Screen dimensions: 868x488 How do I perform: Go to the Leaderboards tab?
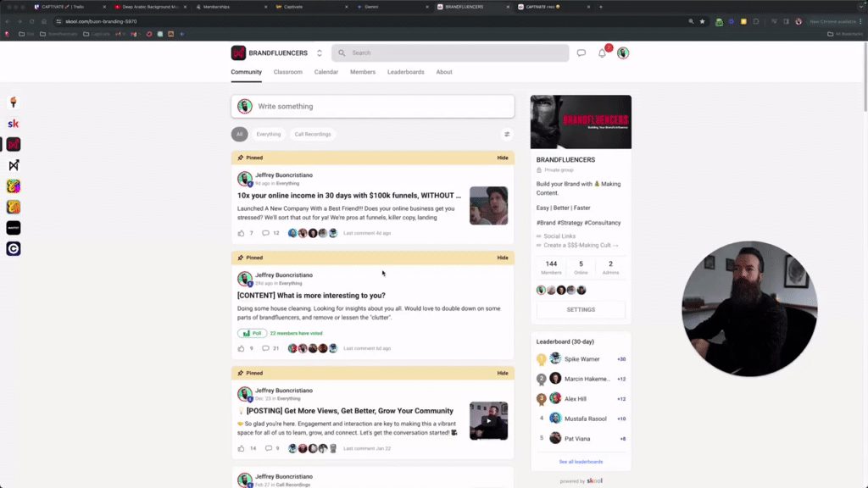pyautogui.click(x=406, y=72)
